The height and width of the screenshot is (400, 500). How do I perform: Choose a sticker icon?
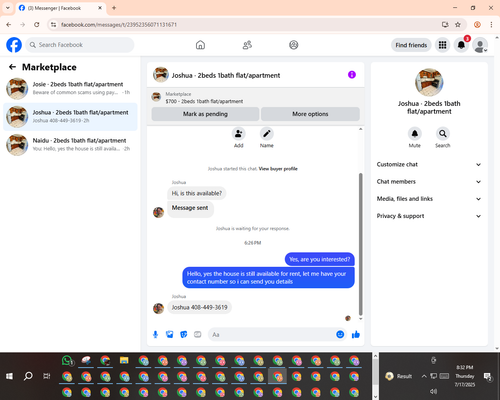click(x=184, y=334)
